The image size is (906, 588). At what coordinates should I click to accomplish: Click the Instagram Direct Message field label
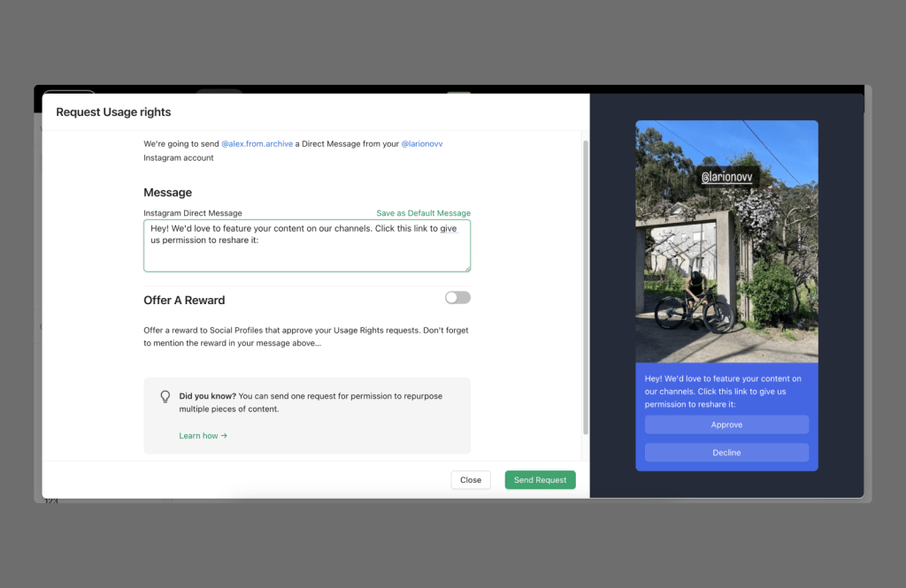[x=192, y=213]
